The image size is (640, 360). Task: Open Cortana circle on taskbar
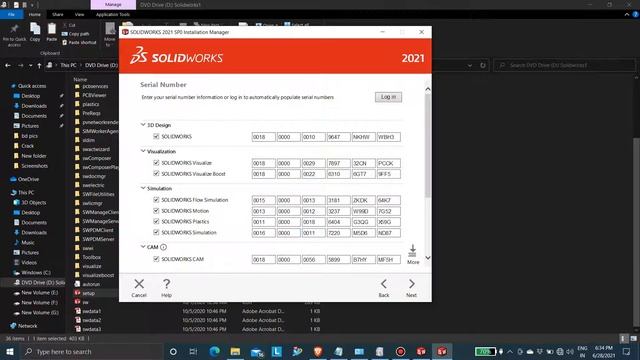(173, 351)
